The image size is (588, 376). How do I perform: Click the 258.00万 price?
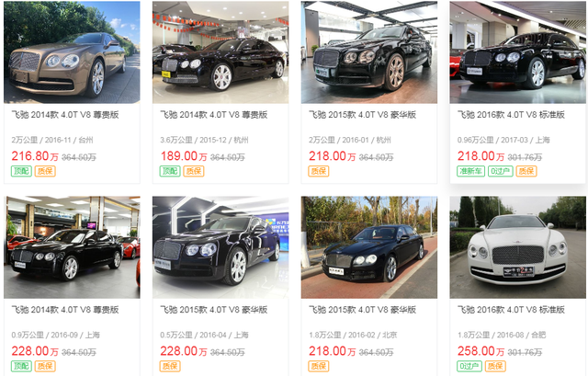[481, 351]
